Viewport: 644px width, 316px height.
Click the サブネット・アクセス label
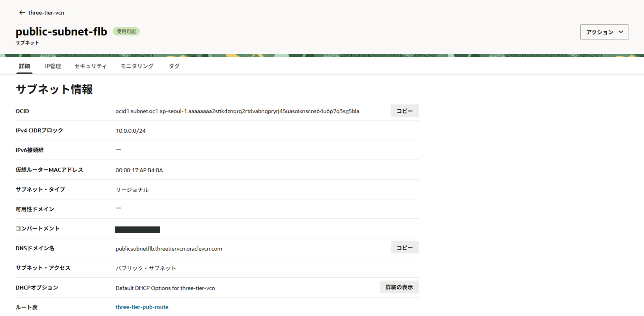pyautogui.click(x=43, y=268)
